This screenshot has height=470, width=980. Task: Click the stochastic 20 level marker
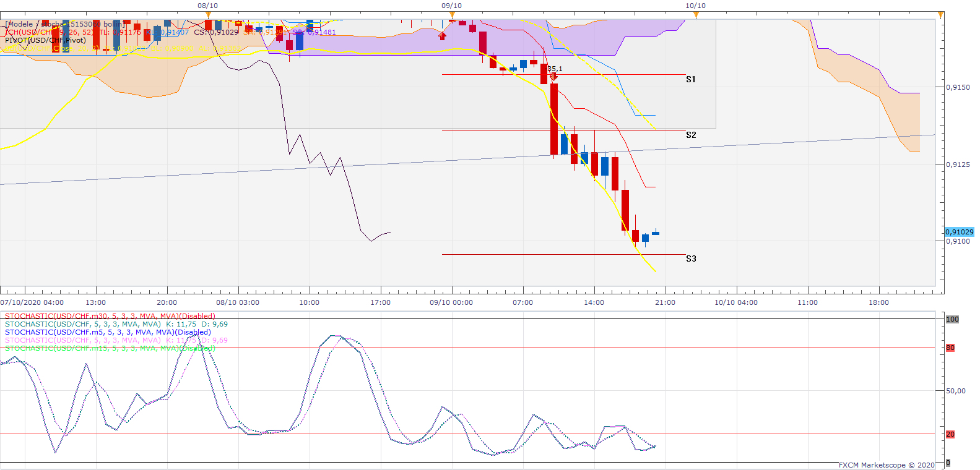click(950, 434)
